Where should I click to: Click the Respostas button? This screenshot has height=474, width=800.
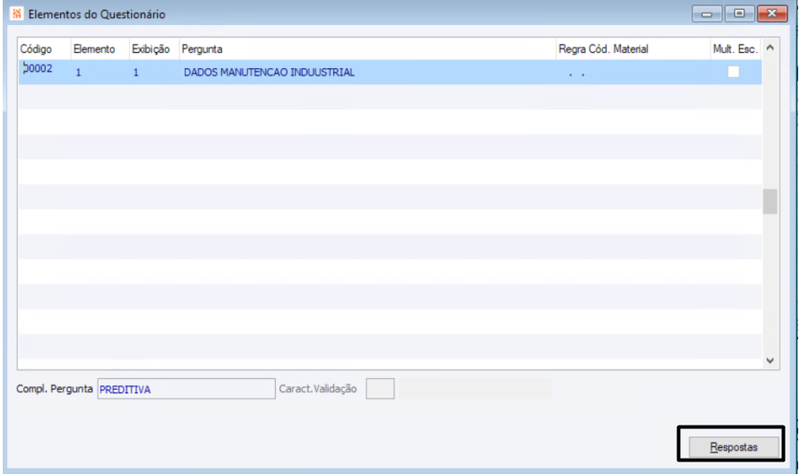pyautogui.click(x=734, y=447)
